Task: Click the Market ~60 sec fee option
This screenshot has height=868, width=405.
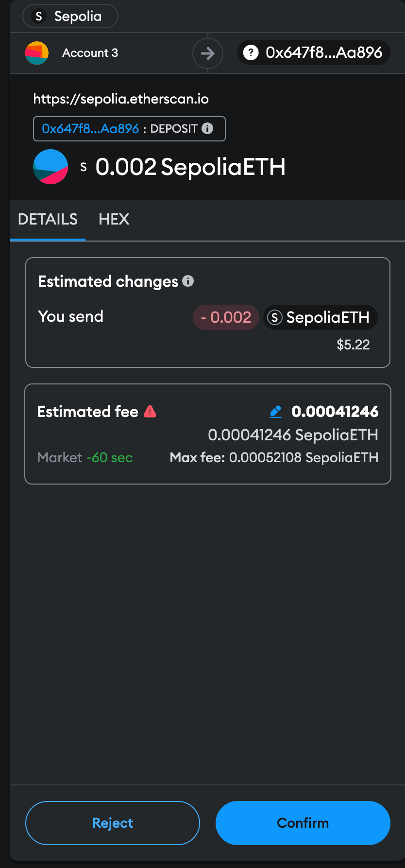Action: [85, 457]
